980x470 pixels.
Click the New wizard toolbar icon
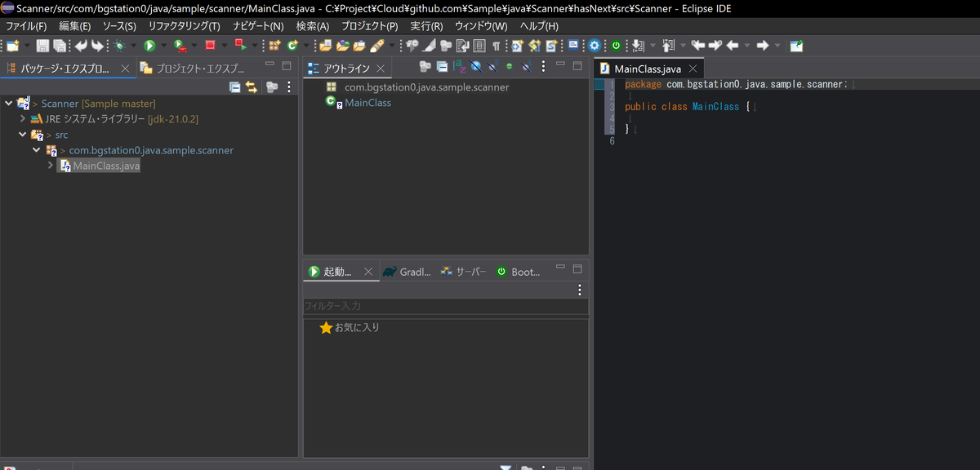(13, 46)
